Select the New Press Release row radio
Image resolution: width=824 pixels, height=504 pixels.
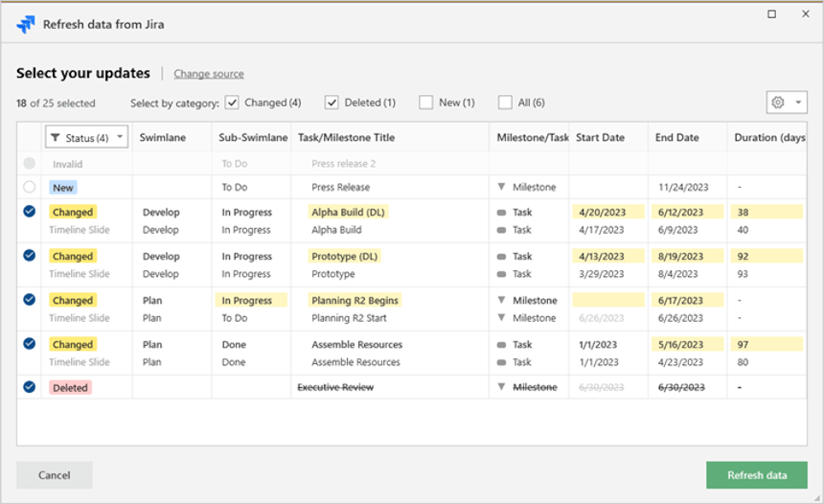point(29,188)
